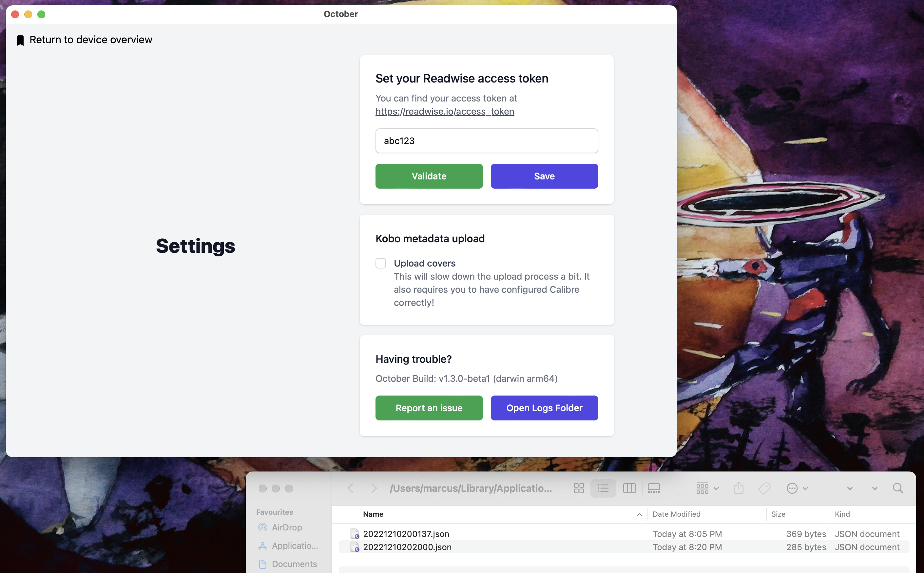924x573 pixels.
Task: Click the Open Logs Folder button icon
Action: coord(544,407)
